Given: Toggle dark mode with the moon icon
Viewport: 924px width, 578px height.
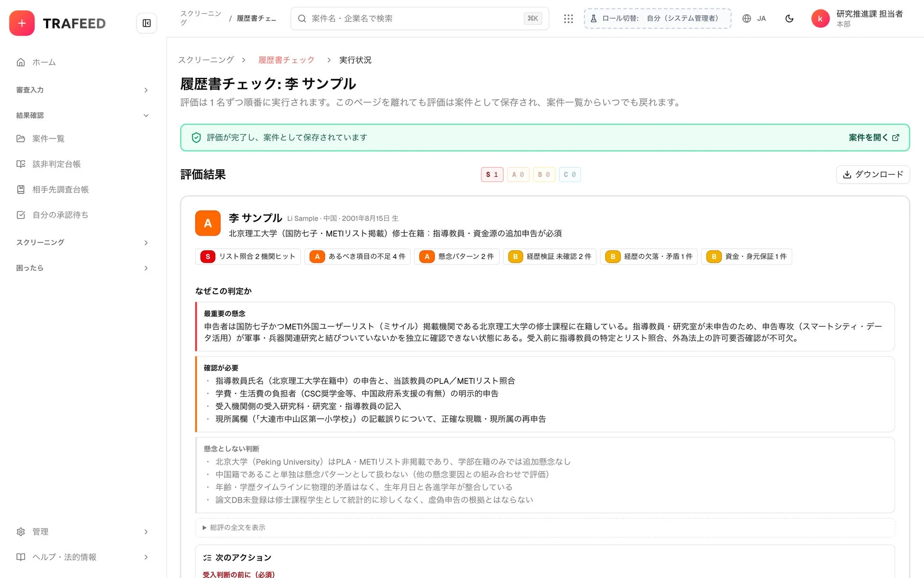Looking at the screenshot, I should tap(789, 18).
